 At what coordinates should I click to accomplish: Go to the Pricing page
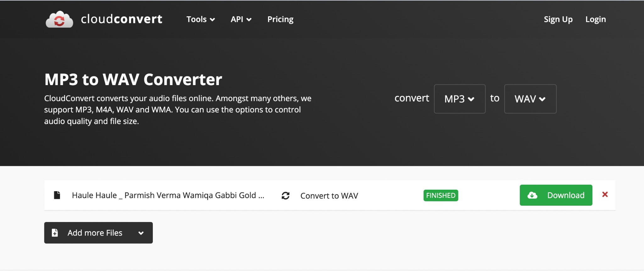280,19
